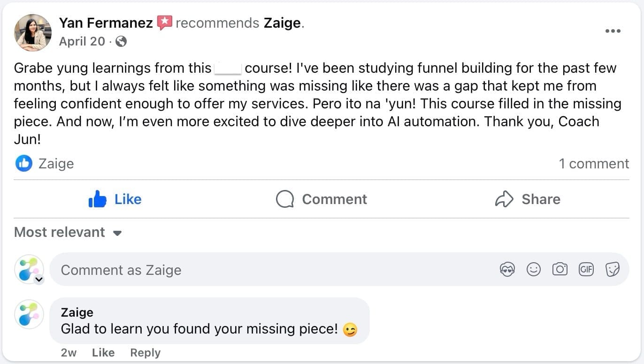Open the Zaige page link in header
The width and height of the screenshot is (644, 364).
(x=282, y=23)
